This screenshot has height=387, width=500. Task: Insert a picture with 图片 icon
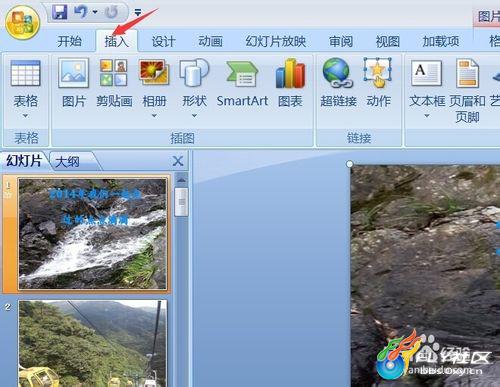coord(74,83)
